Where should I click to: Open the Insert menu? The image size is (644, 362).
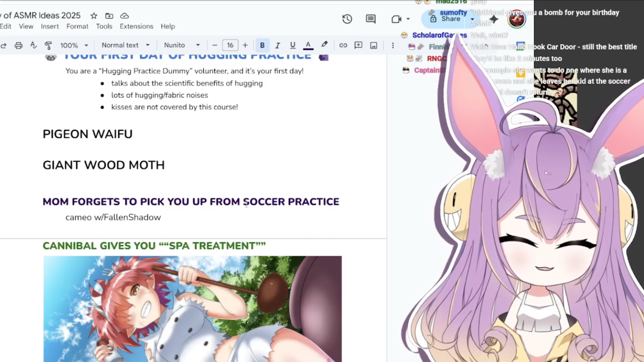[x=50, y=27]
